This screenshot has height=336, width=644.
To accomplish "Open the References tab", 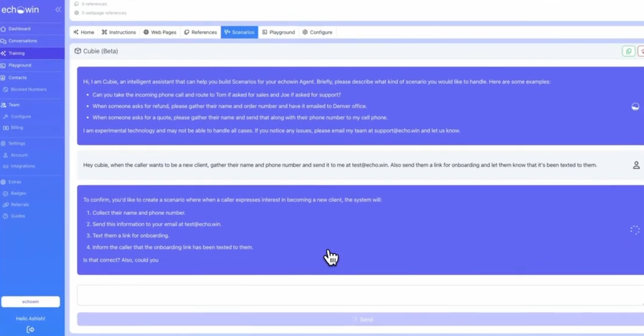I will [200, 32].
